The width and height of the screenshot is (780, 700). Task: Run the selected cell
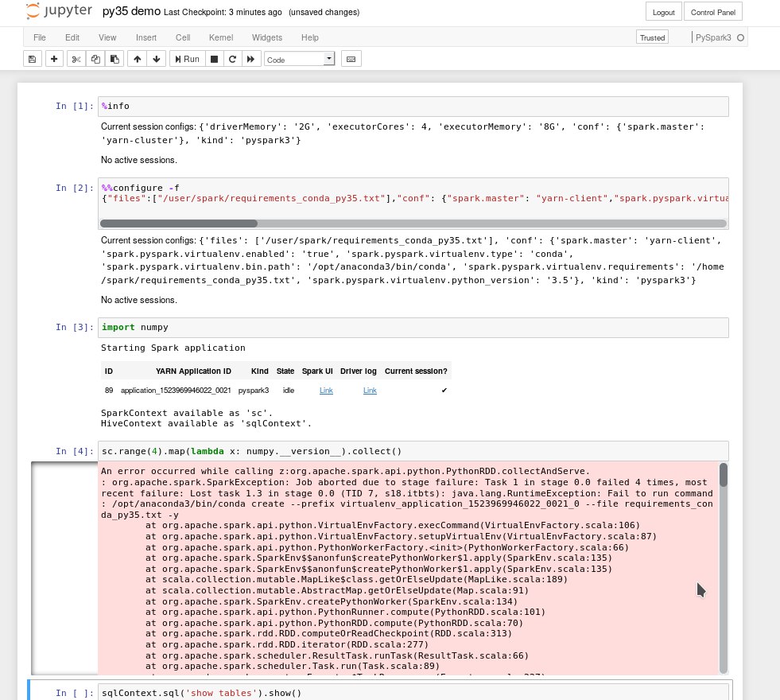[187, 59]
